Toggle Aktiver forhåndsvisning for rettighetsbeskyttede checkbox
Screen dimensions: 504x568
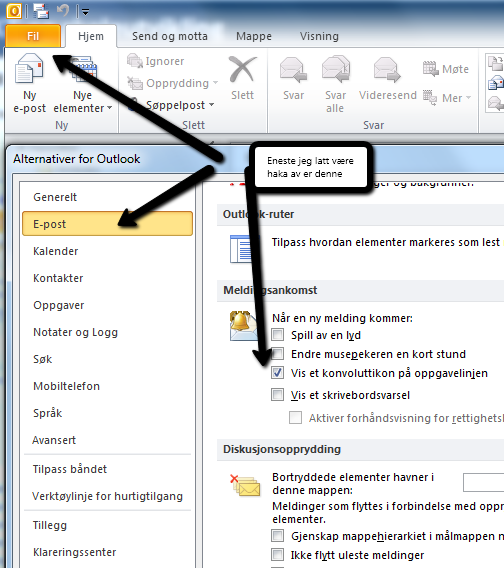point(296,418)
